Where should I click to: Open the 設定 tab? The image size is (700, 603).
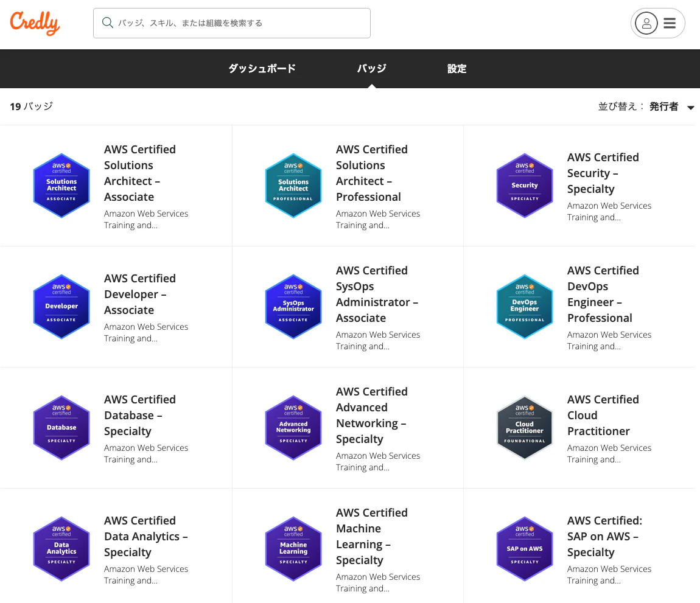click(457, 69)
